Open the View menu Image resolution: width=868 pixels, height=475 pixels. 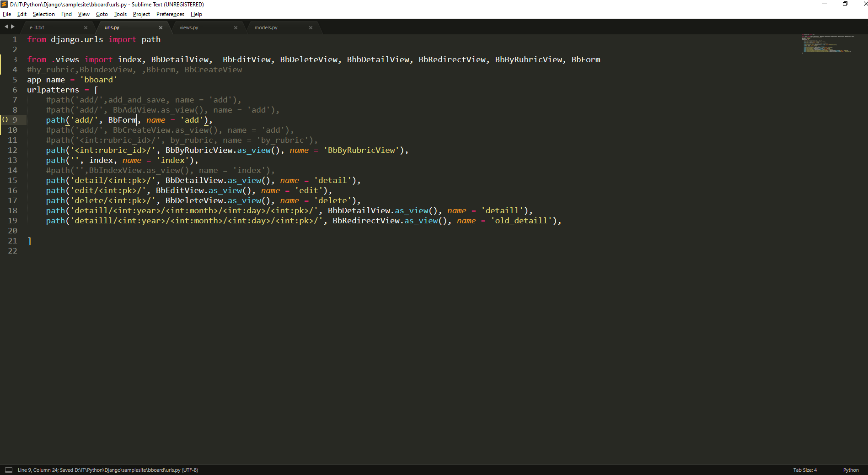[84, 14]
